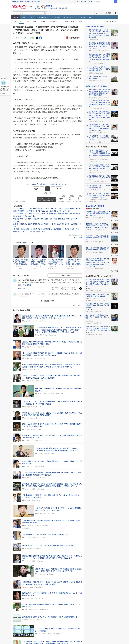
Task: Go to article page 1
Action: tap(42, 189)
